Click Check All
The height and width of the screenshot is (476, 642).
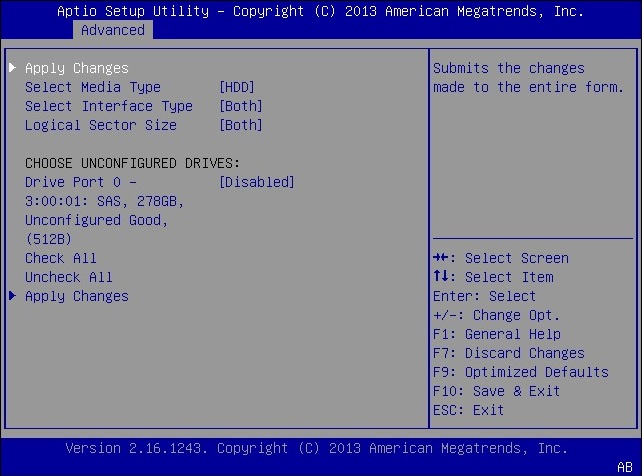click(61, 258)
